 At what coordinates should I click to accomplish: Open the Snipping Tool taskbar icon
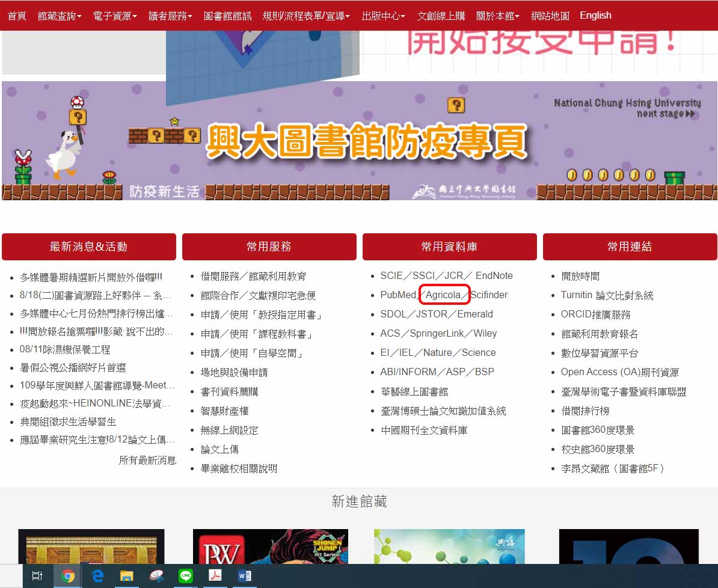156,575
